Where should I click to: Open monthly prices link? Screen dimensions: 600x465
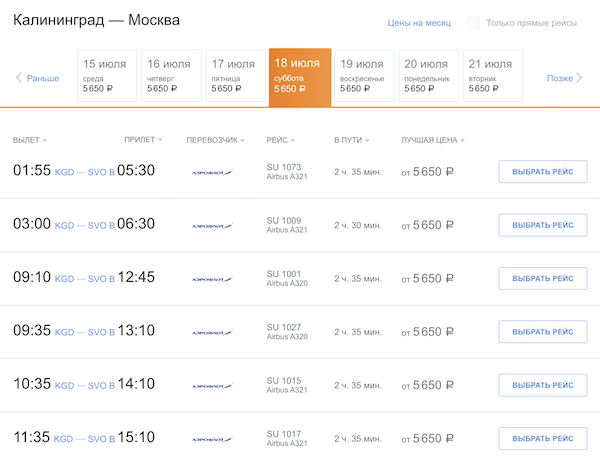pos(418,23)
